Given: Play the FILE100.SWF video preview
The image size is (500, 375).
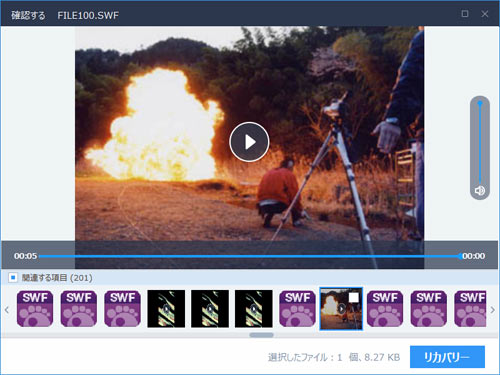Looking at the screenshot, I should pos(249,142).
